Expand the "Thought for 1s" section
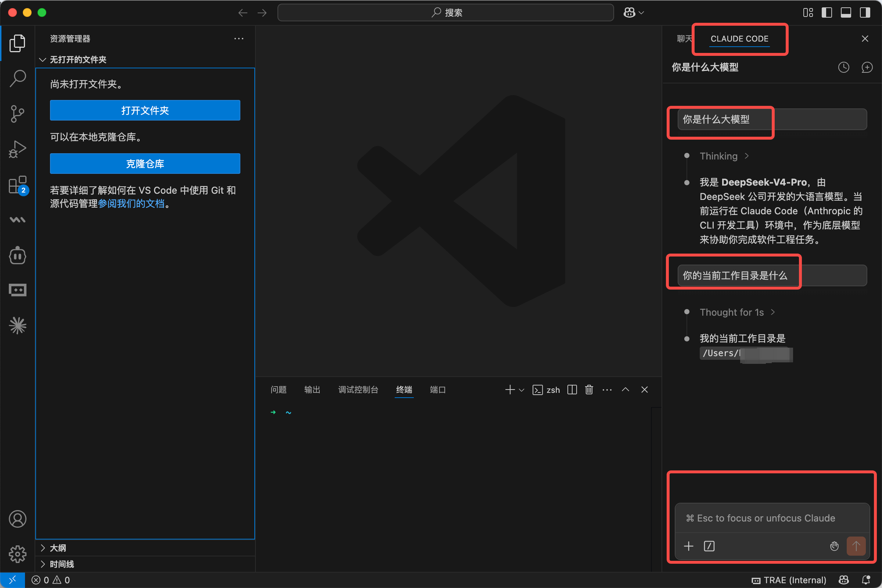 coord(737,312)
